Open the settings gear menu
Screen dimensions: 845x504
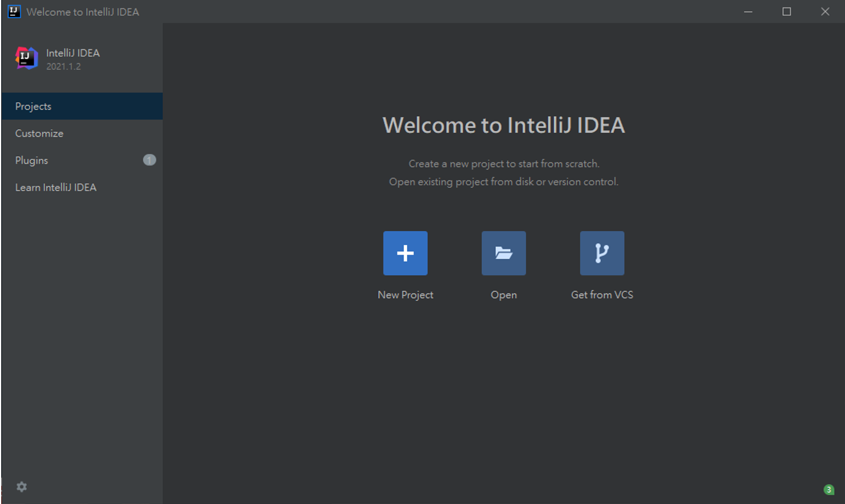21,487
